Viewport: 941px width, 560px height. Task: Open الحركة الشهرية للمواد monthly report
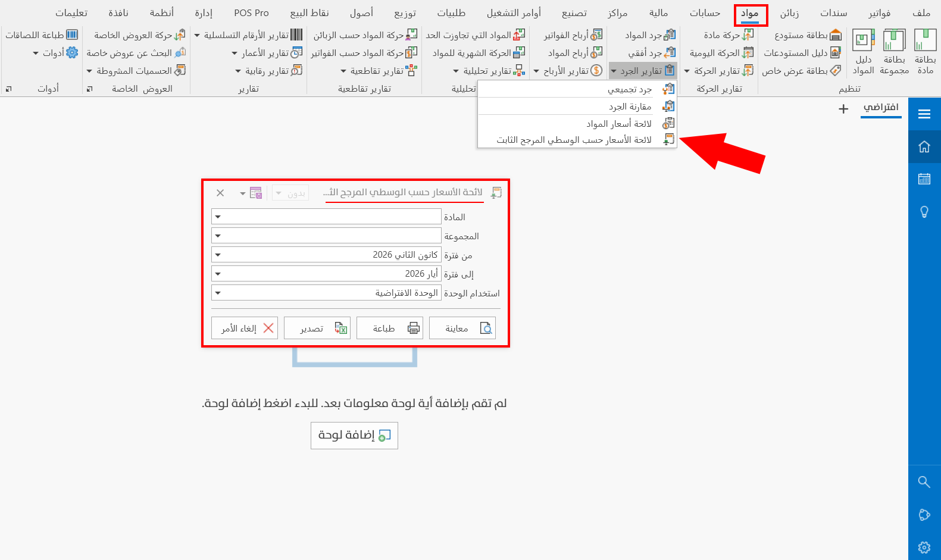coord(479,53)
